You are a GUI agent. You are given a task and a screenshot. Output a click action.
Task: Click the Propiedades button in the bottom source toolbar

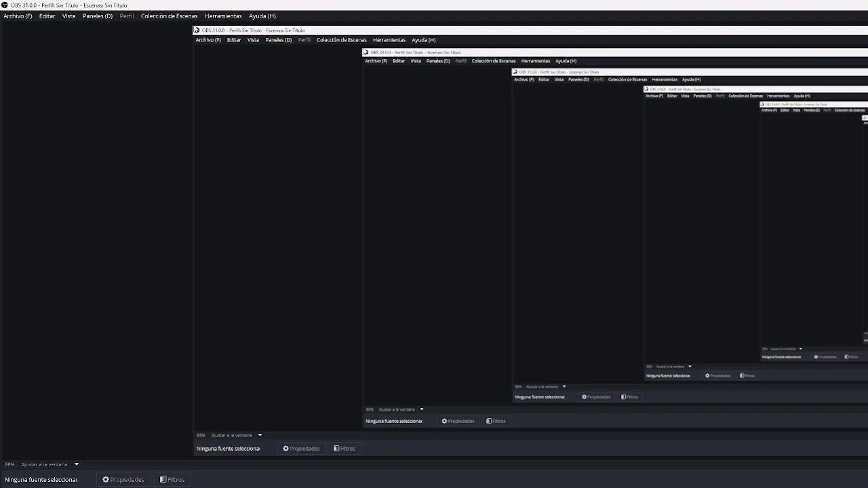click(123, 480)
